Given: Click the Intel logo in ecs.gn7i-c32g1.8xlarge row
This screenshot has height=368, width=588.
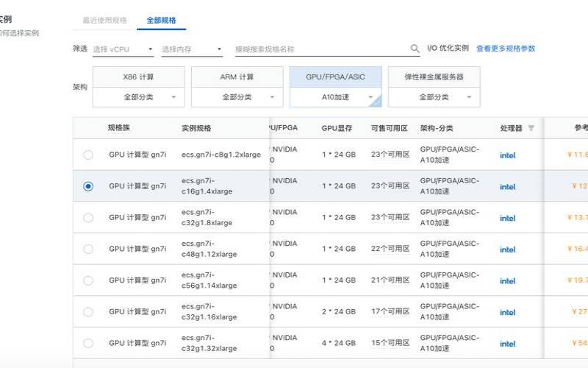Looking at the screenshot, I should coord(507,218).
